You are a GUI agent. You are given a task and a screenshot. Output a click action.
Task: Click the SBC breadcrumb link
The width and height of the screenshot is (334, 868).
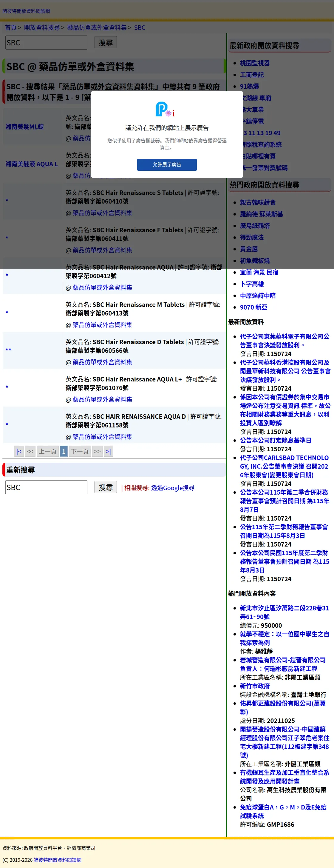(x=140, y=28)
